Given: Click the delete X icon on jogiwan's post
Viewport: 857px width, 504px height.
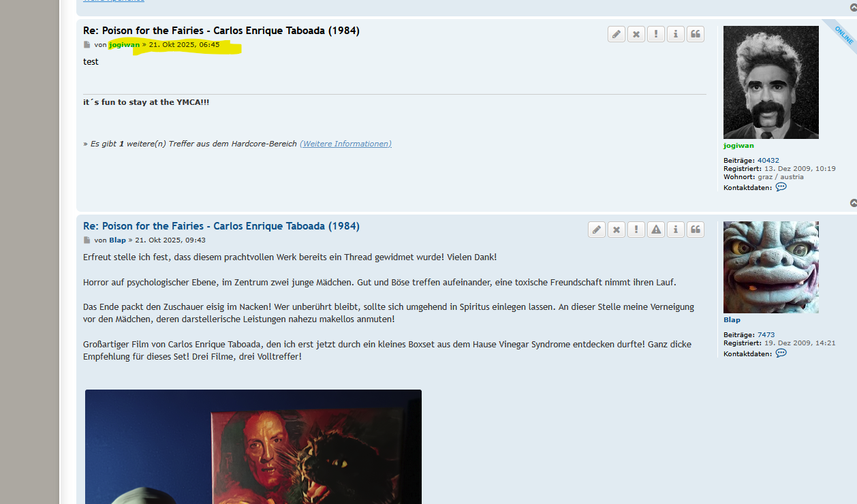Looking at the screenshot, I should click(x=636, y=33).
